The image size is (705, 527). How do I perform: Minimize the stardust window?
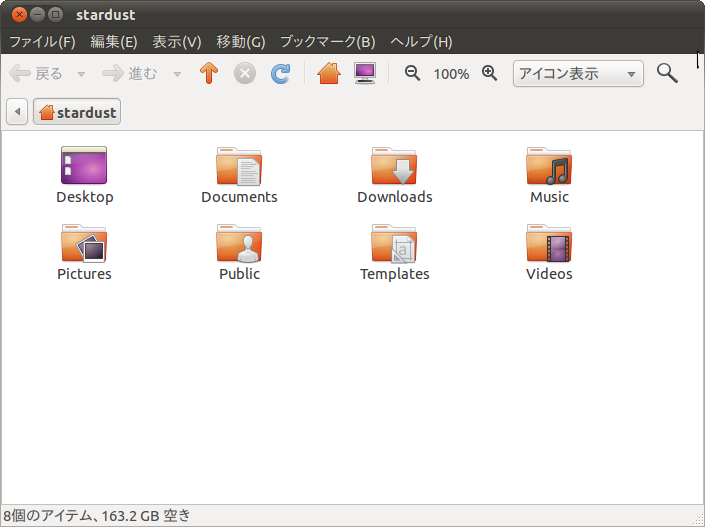tap(37, 14)
